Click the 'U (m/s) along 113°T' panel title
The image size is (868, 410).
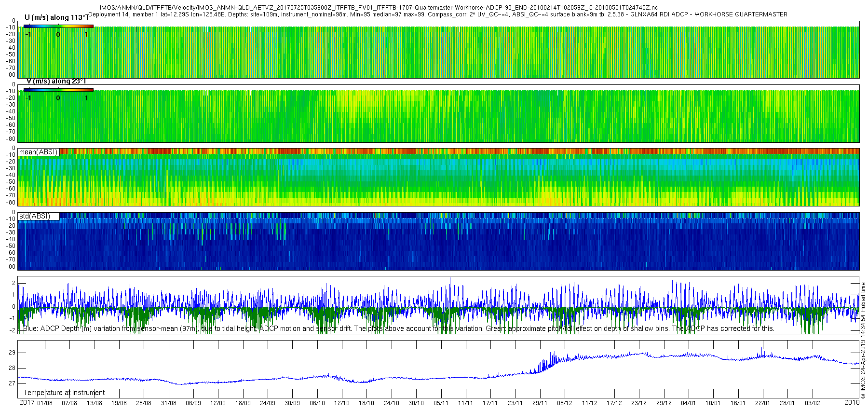(56, 17)
